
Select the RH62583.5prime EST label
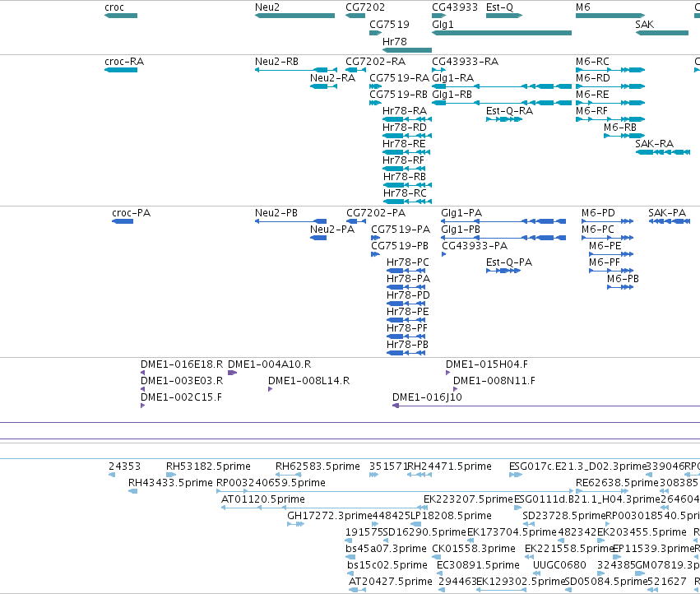pyautogui.click(x=318, y=466)
